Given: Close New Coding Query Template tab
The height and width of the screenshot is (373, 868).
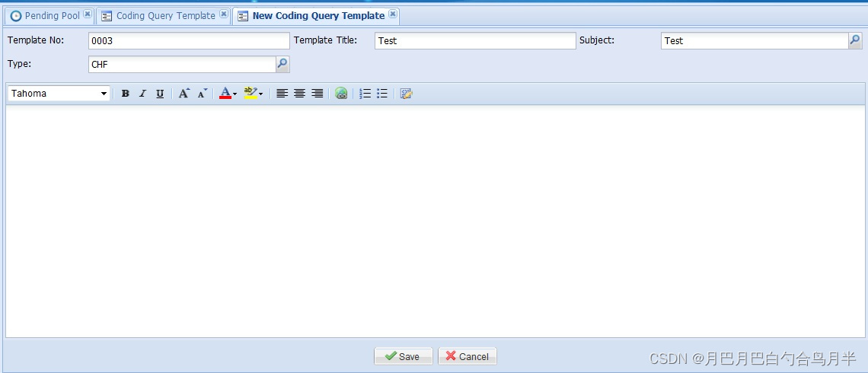Looking at the screenshot, I should click(x=392, y=14).
